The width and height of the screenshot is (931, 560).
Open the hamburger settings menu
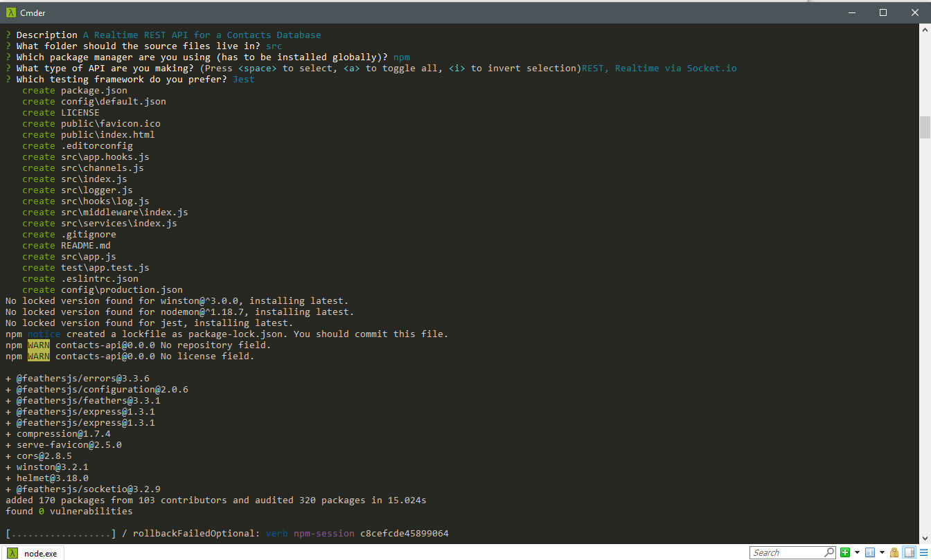tap(923, 552)
